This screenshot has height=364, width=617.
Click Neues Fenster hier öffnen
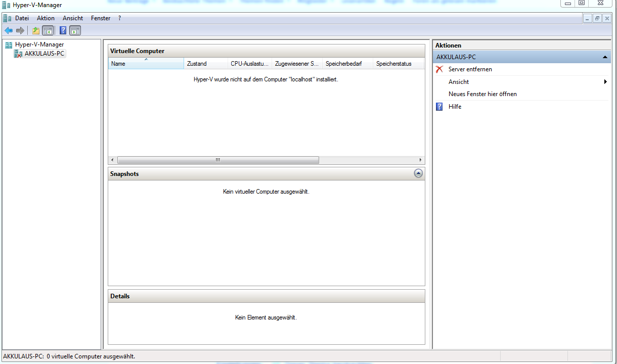click(482, 94)
